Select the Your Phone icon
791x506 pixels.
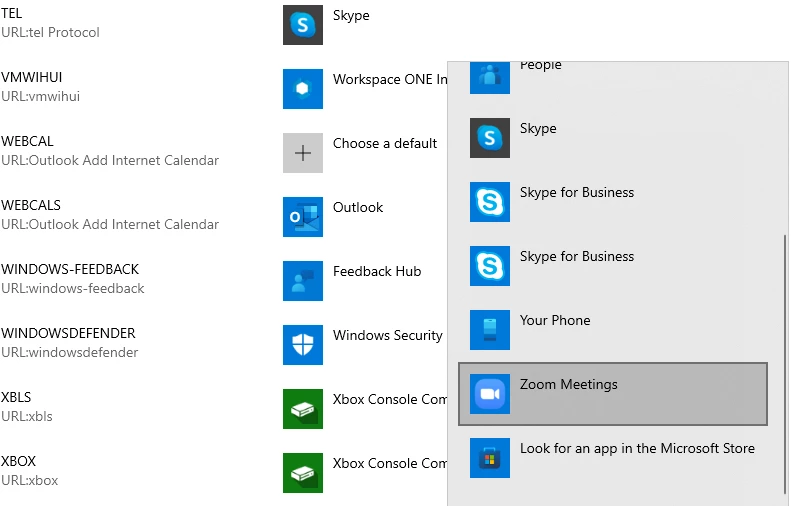point(490,330)
